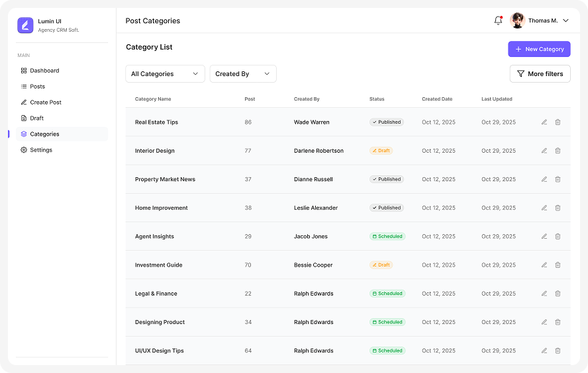Open the More filters button
The height and width of the screenshot is (373, 588).
540,74
